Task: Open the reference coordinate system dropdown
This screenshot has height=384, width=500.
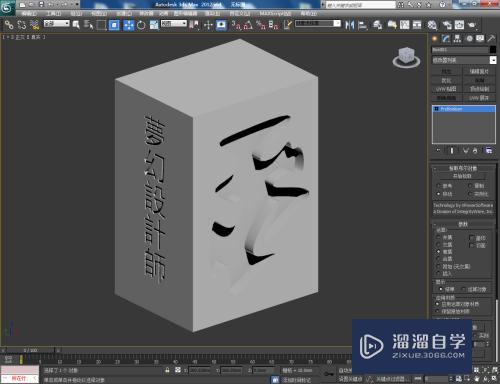Action: [174, 24]
